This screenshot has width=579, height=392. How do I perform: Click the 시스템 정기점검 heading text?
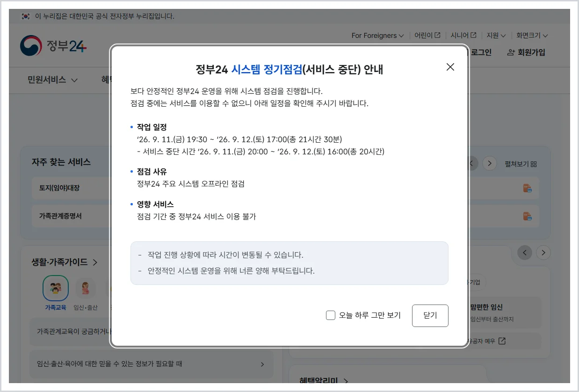click(x=266, y=70)
